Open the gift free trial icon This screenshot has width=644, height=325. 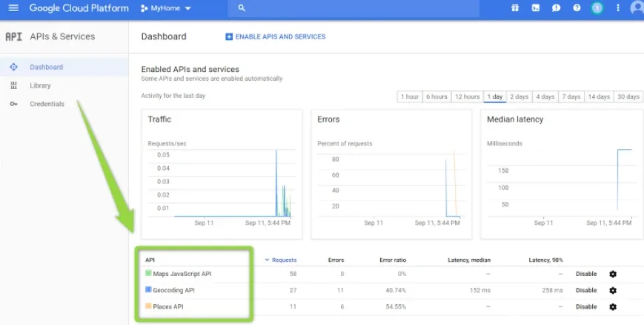pyautogui.click(x=514, y=8)
